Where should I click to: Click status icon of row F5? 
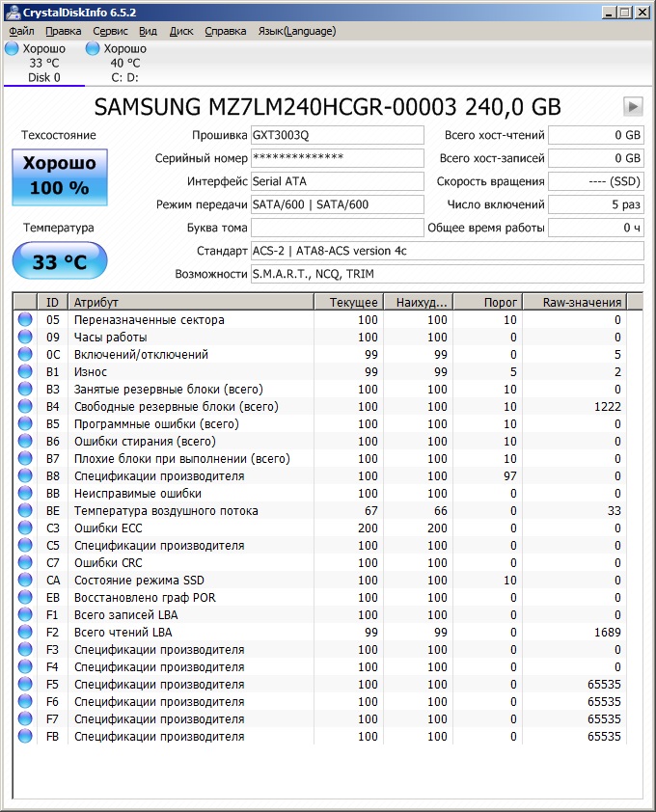25,684
